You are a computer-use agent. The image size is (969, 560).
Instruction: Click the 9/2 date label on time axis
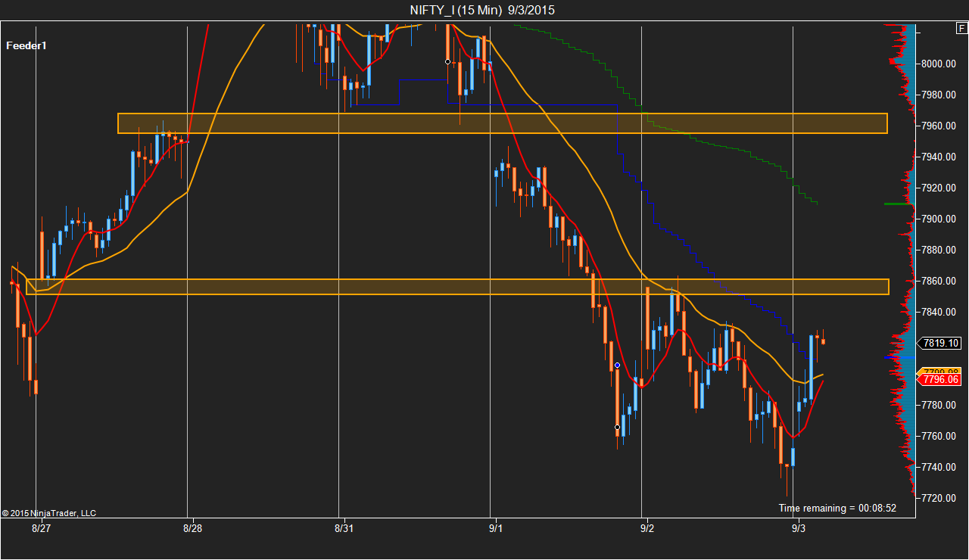[x=647, y=527]
